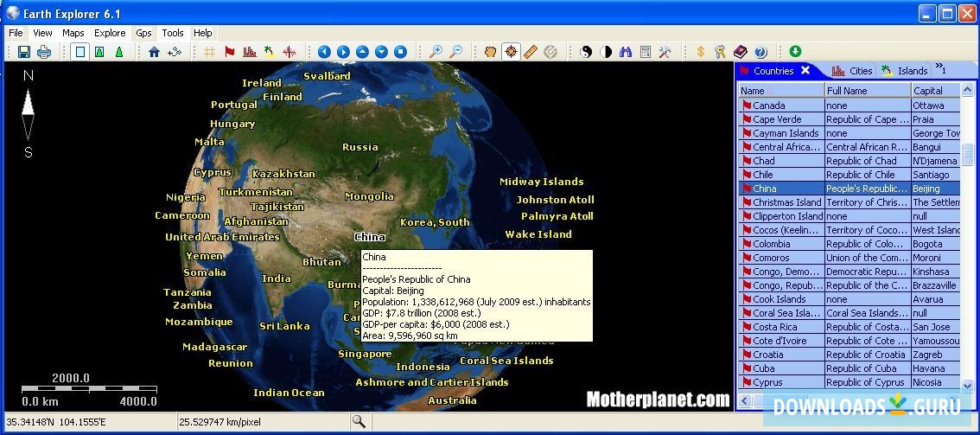Open the hammer and wrench options icon
The image size is (980, 435).
pos(665,52)
